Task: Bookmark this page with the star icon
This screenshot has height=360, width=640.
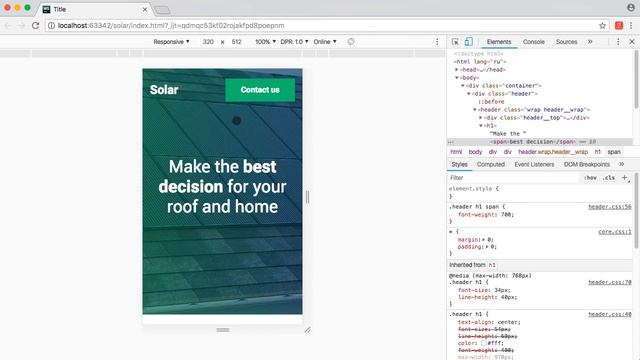Action: (x=602, y=25)
